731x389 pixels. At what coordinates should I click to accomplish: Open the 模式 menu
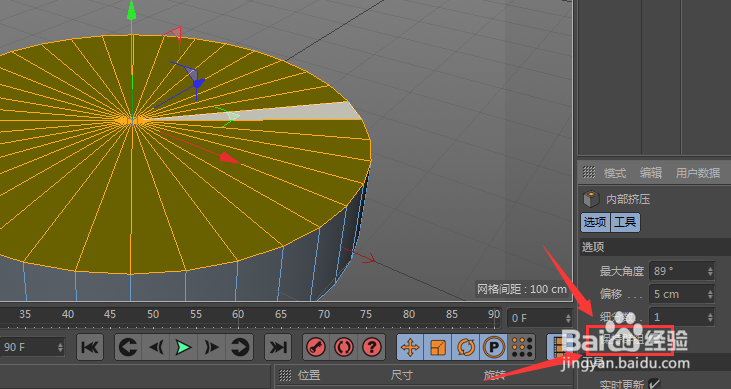[x=615, y=173]
